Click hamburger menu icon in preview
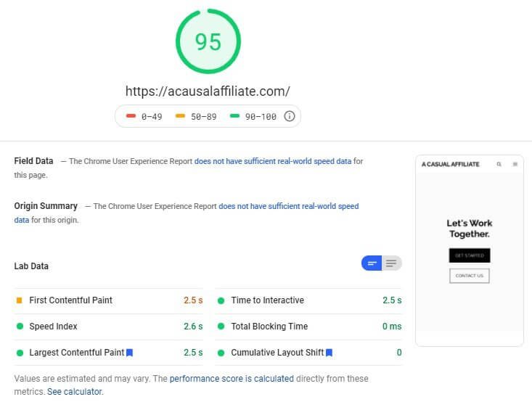Viewport: 532px width, 402px height. [515, 164]
